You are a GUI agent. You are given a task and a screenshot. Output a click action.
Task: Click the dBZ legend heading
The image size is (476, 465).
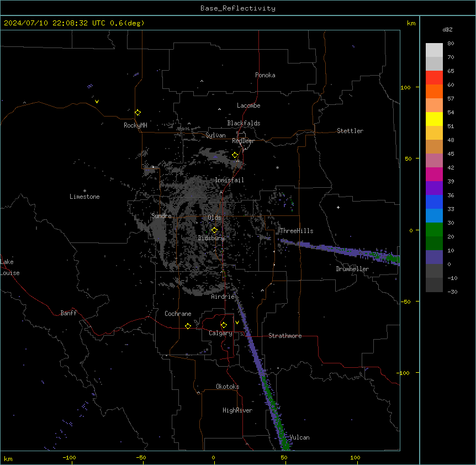(x=447, y=30)
